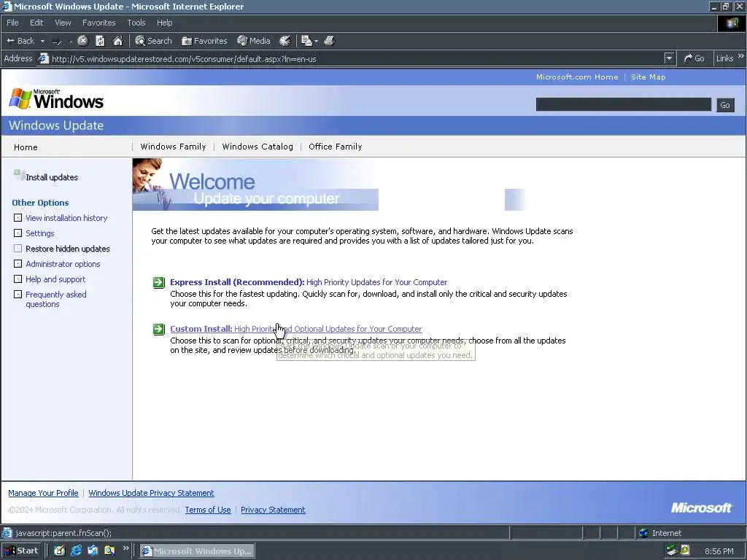Click the box beside Restore hidden updates

(18, 249)
